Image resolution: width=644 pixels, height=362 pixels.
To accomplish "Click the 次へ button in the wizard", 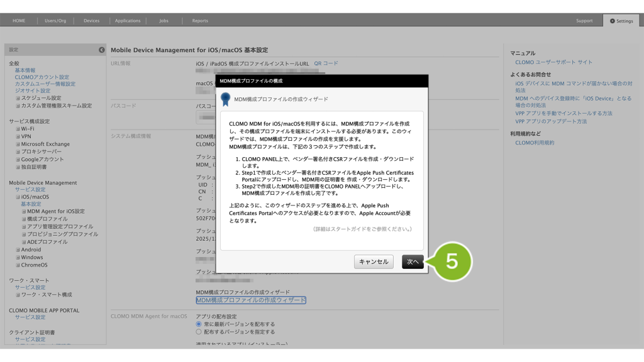I will [x=413, y=261].
